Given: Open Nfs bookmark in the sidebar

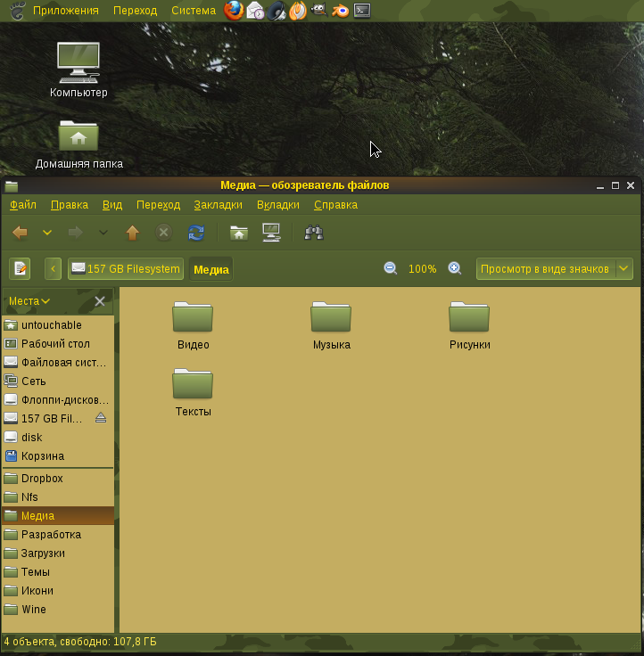Looking at the screenshot, I should point(58,497).
